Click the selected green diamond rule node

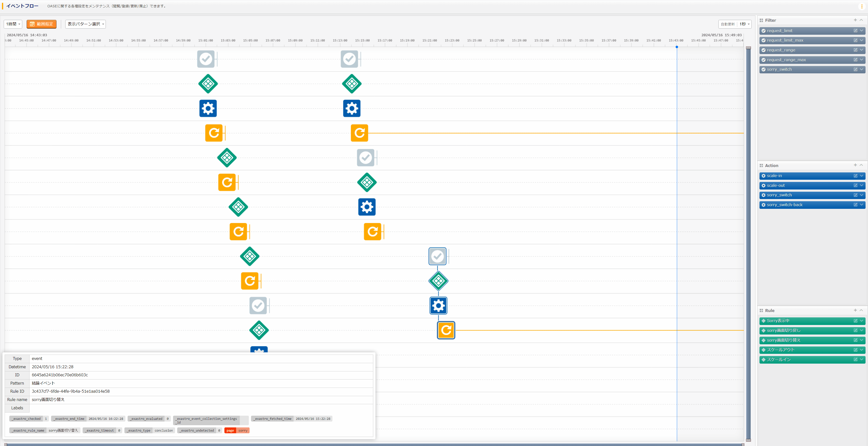438,281
